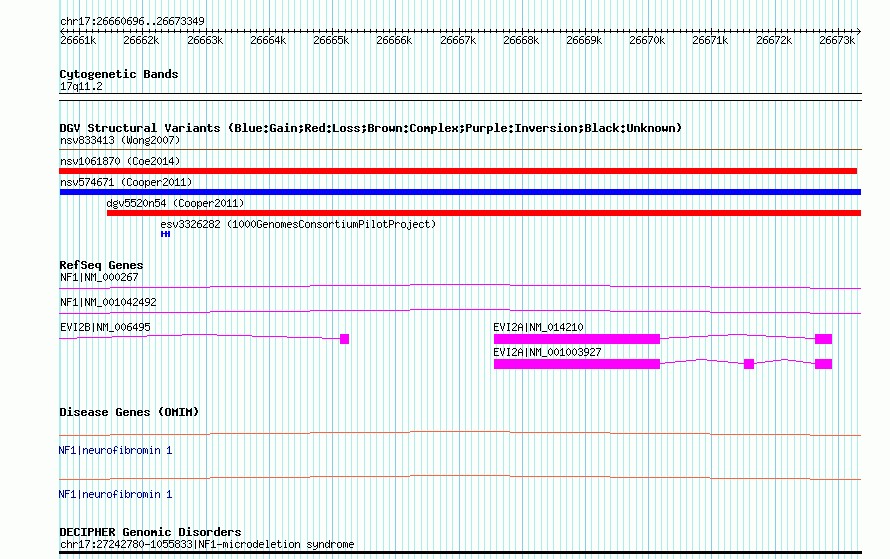Click the EVI2B magenta exon box
This screenshot has width=890, height=559.
click(x=345, y=339)
